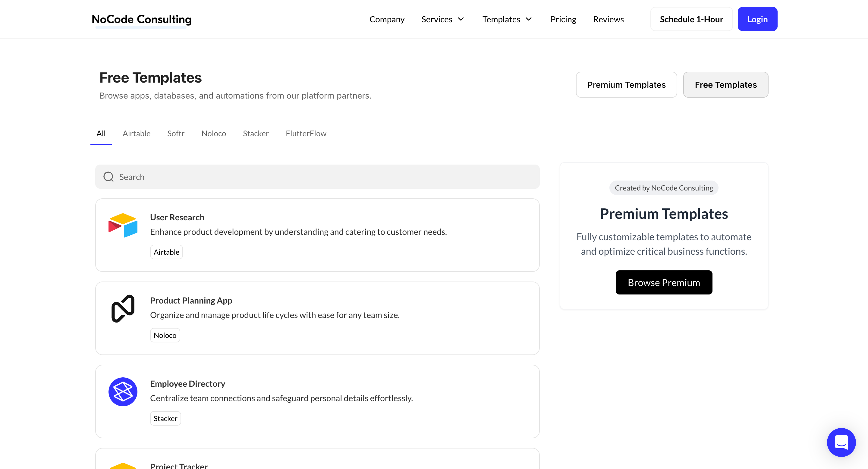This screenshot has height=469, width=868.
Task: Click the Schedule 1-Hour button
Action: click(x=691, y=20)
